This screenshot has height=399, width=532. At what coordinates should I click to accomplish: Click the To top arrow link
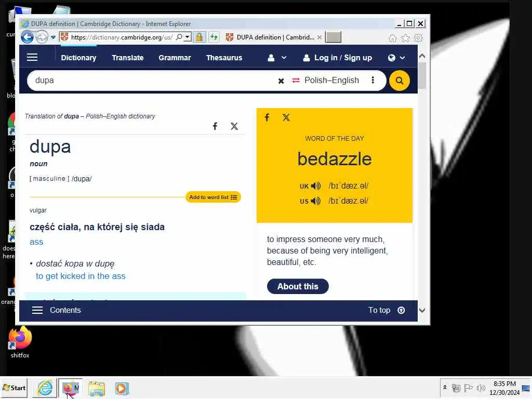(x=387, y=310)
